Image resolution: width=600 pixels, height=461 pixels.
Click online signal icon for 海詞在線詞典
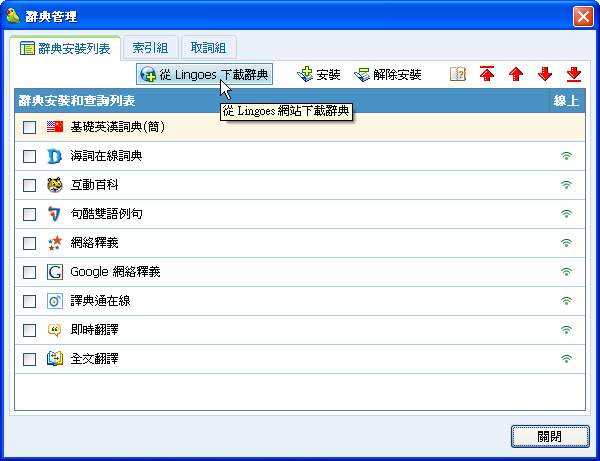pos(566,156)
